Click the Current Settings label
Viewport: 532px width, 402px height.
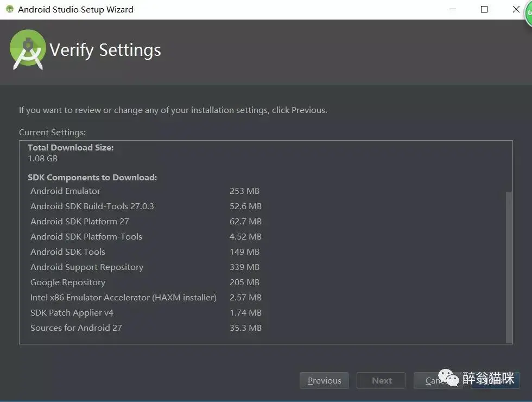tap(52, 133)
